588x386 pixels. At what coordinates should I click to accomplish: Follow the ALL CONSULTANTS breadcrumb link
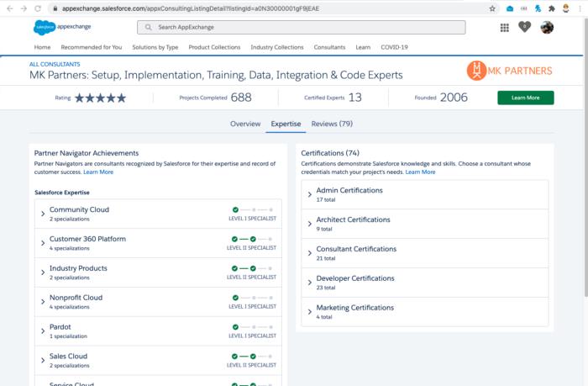click(55, 64)
